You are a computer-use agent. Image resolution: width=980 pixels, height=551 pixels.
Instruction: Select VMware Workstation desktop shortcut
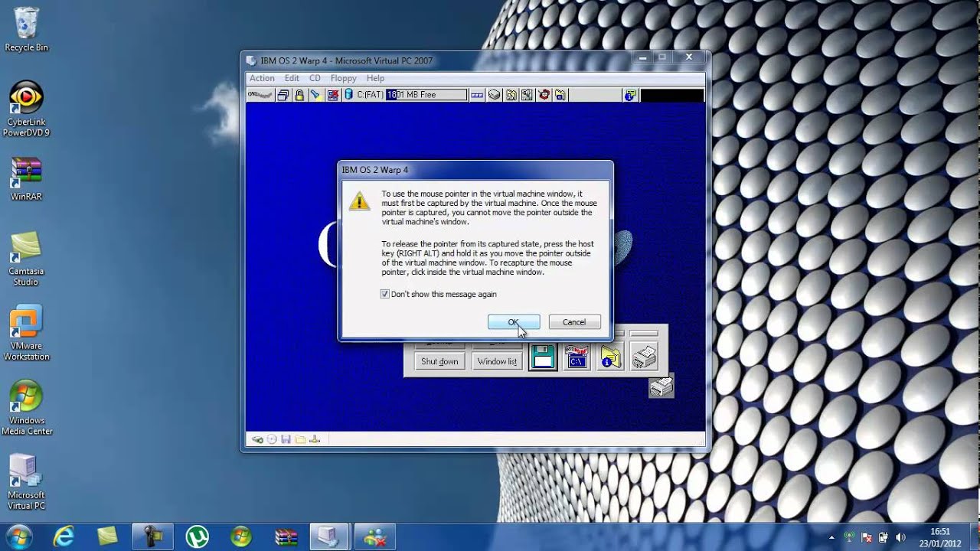tap(26, 333)
